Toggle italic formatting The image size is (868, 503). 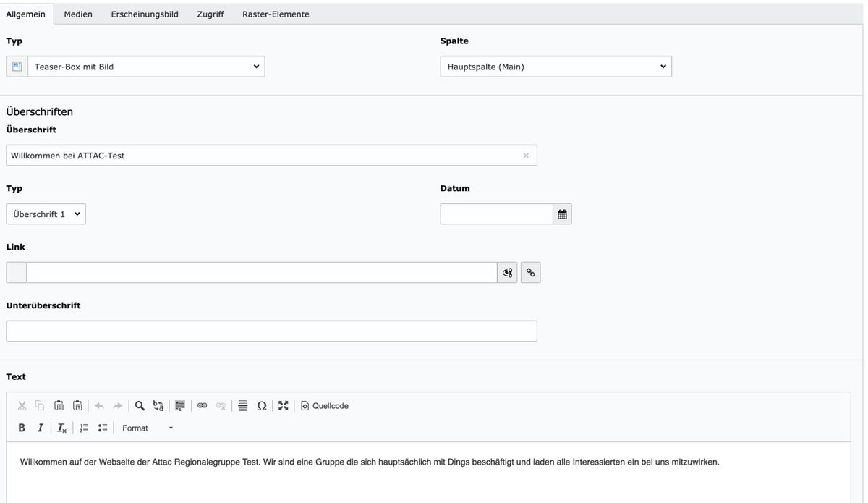coord(41,428)
